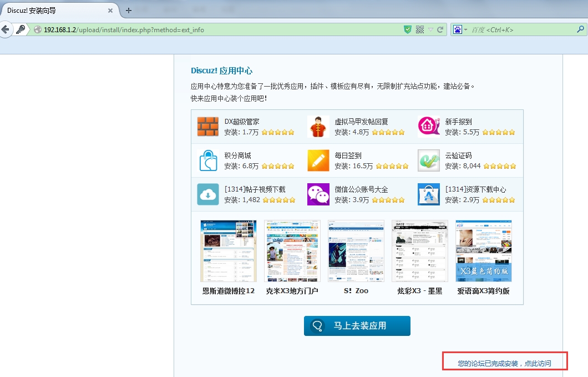Click the DX超级管家 brick wall icon

[x=208, y=127]
